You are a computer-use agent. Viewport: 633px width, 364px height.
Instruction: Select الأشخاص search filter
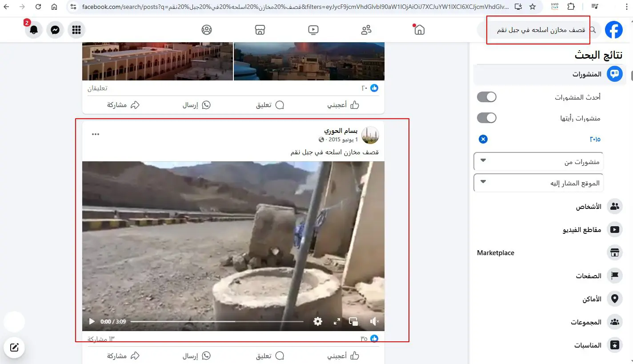(x=550, y=207)
